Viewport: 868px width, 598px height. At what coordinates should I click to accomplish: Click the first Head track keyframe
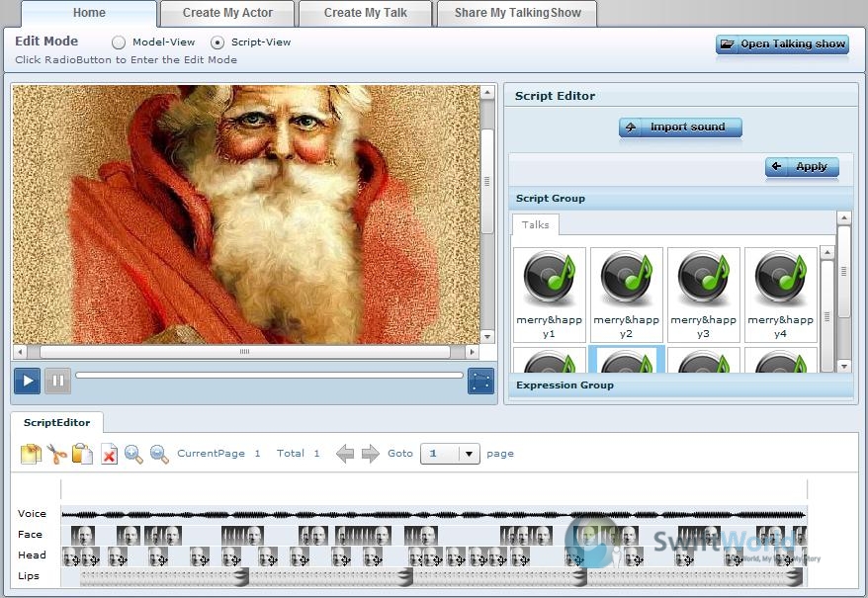71,556
